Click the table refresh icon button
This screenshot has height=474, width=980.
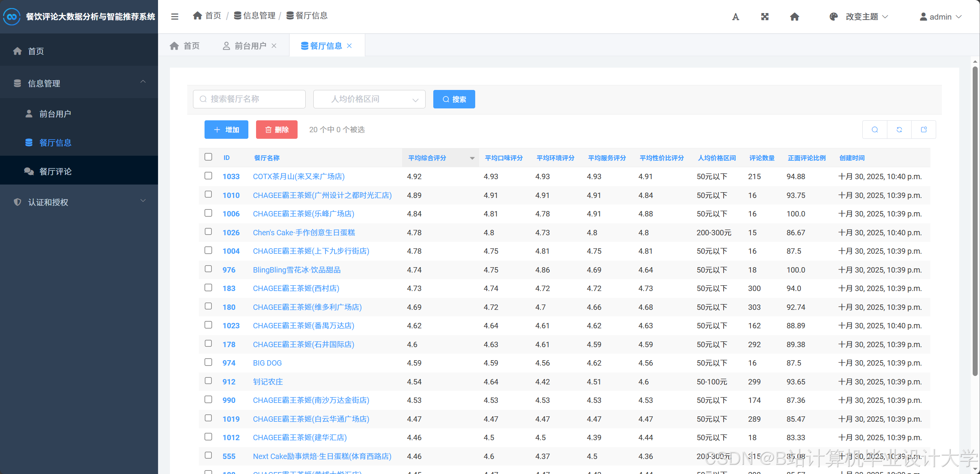coord(899,130)
